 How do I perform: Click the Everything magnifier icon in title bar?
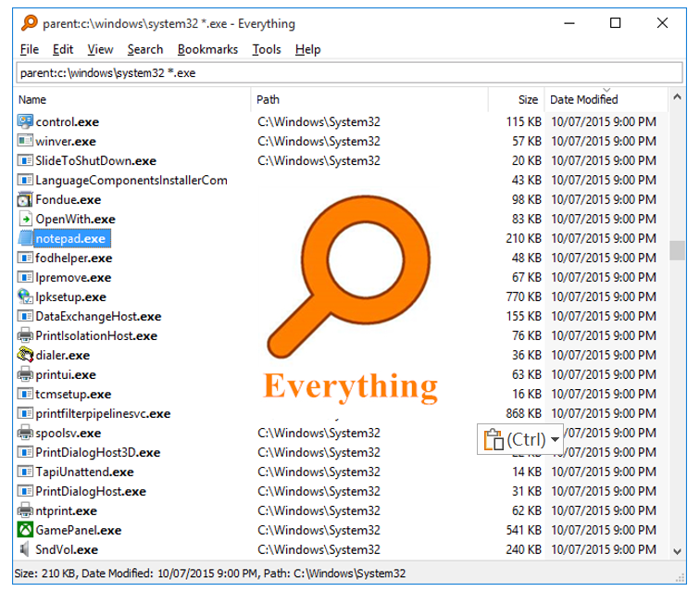coord(30,23)
